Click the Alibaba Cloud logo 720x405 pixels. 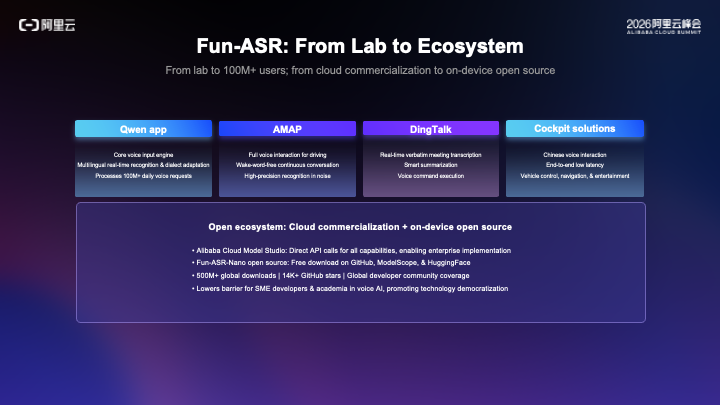47,25
